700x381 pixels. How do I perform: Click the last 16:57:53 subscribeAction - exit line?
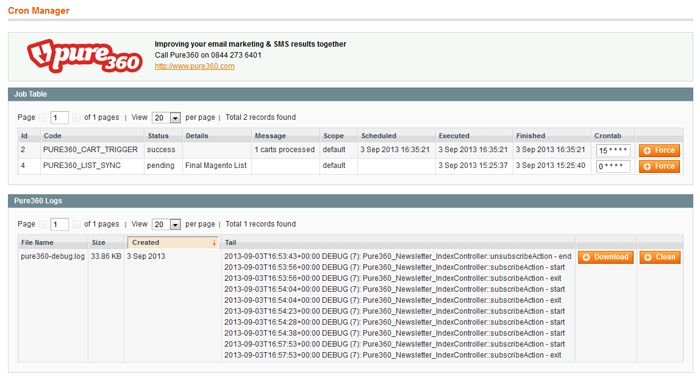[x=393, y=355]
